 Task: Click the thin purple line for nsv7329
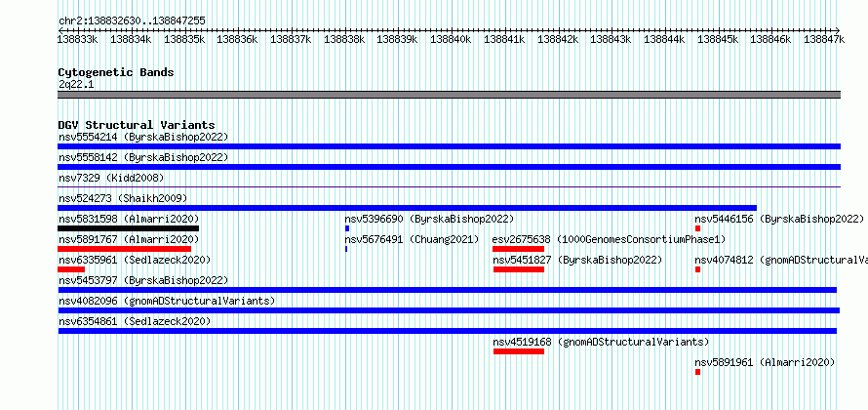(x=449, y=187)
